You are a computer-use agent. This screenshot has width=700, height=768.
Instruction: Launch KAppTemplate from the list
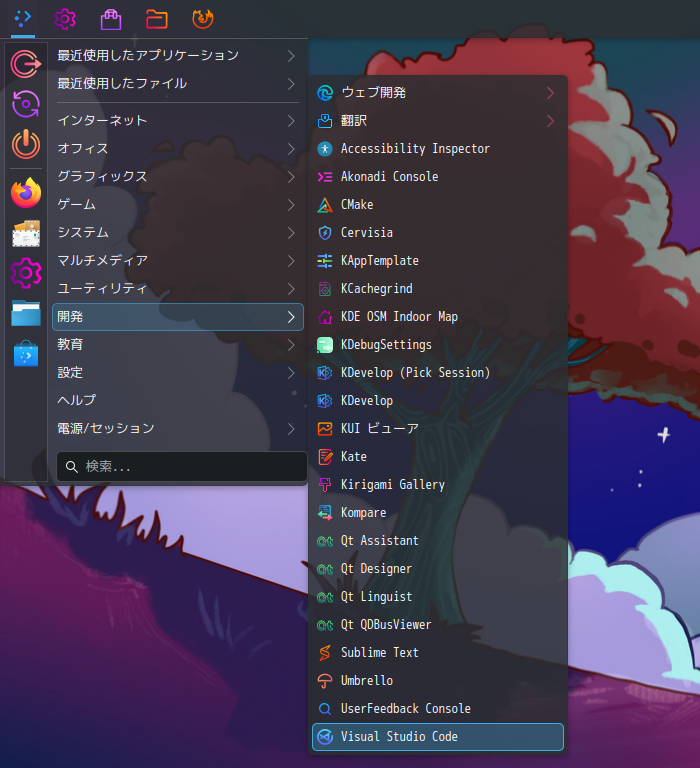[438, 261]
